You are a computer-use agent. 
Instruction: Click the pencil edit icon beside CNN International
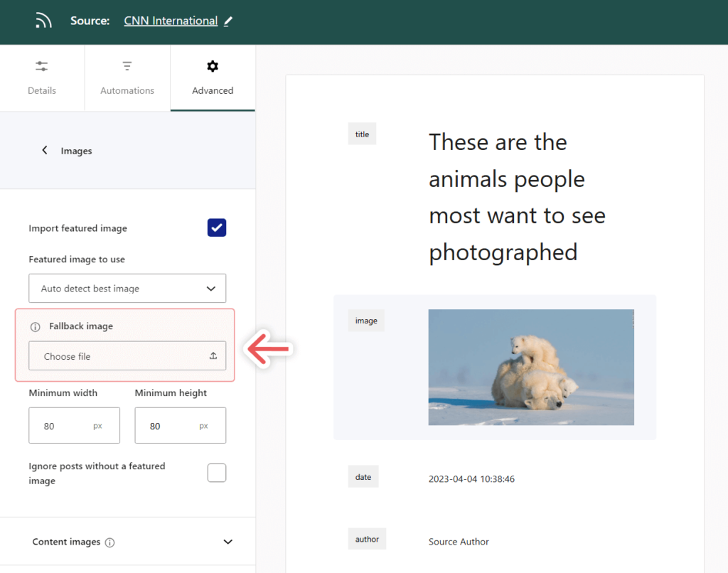click(x=227, y=21)
